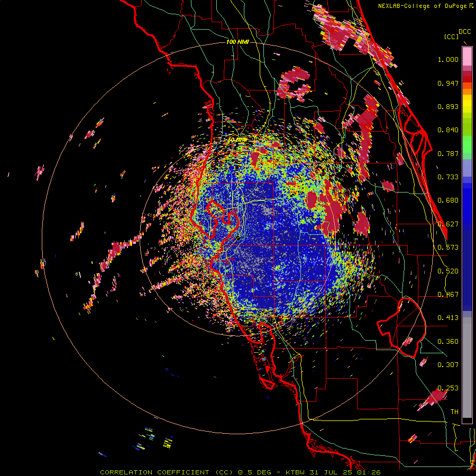
Task: Click the 0.360 legend value
Action: point(448,342)
